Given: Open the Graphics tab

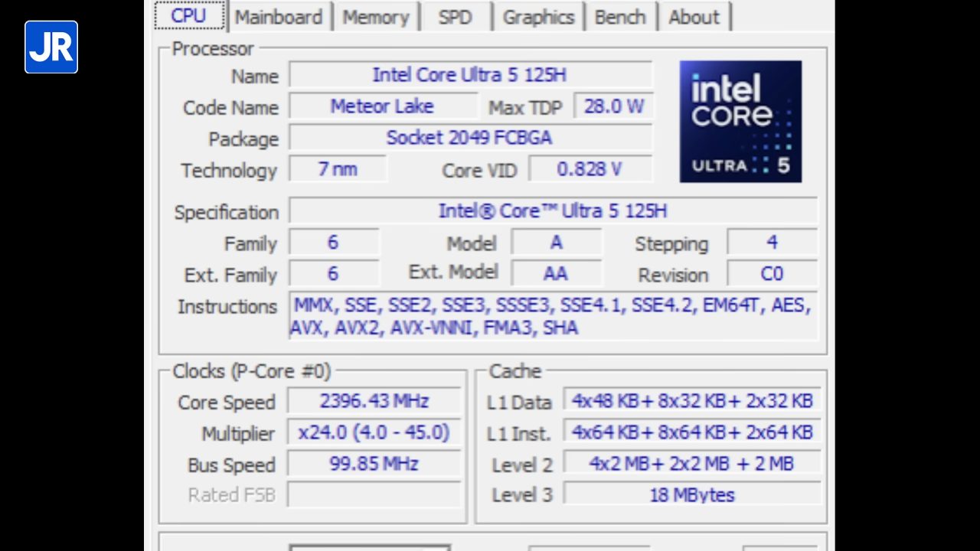Looking at the screenshot, I should [x=538, y=17].
